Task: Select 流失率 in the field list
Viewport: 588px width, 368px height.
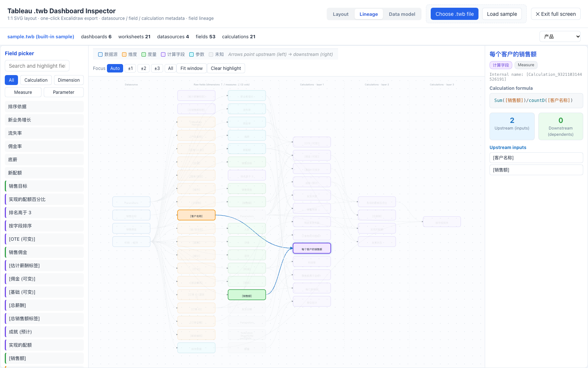Action: pyautogui.click(x=44, y=133)
